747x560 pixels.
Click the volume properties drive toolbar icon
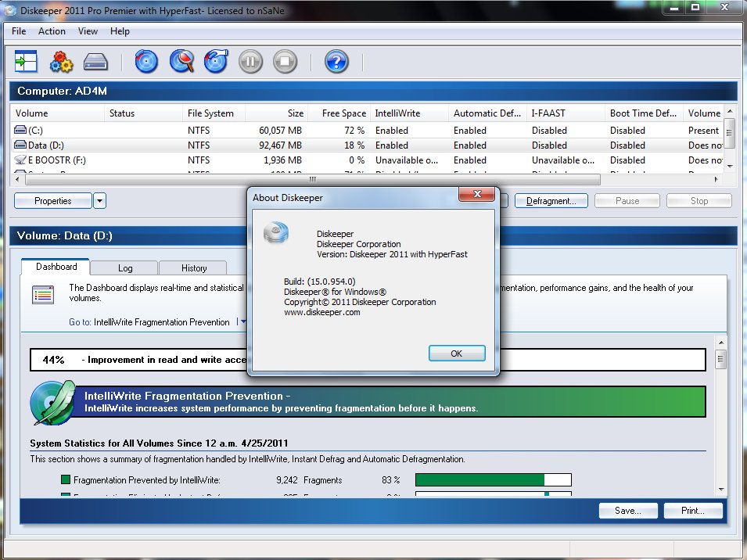coord(95,62)
